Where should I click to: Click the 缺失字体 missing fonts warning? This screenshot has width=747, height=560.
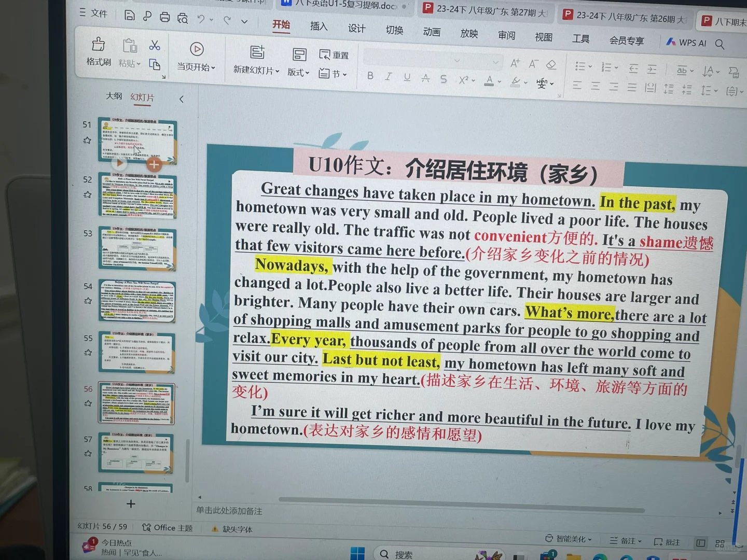point(232,529)
